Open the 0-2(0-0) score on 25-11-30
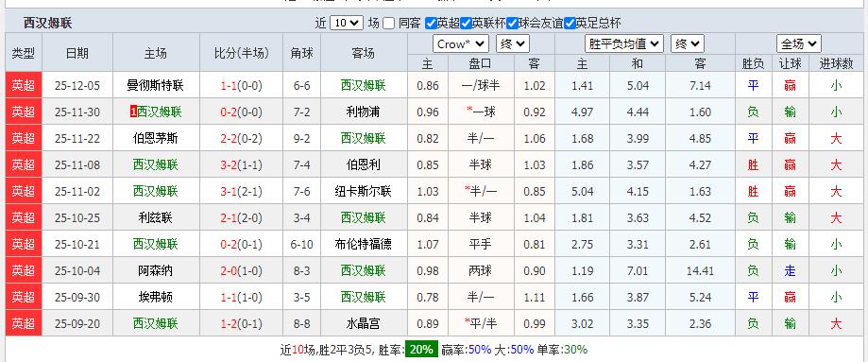868x362 pixels. 242,112
